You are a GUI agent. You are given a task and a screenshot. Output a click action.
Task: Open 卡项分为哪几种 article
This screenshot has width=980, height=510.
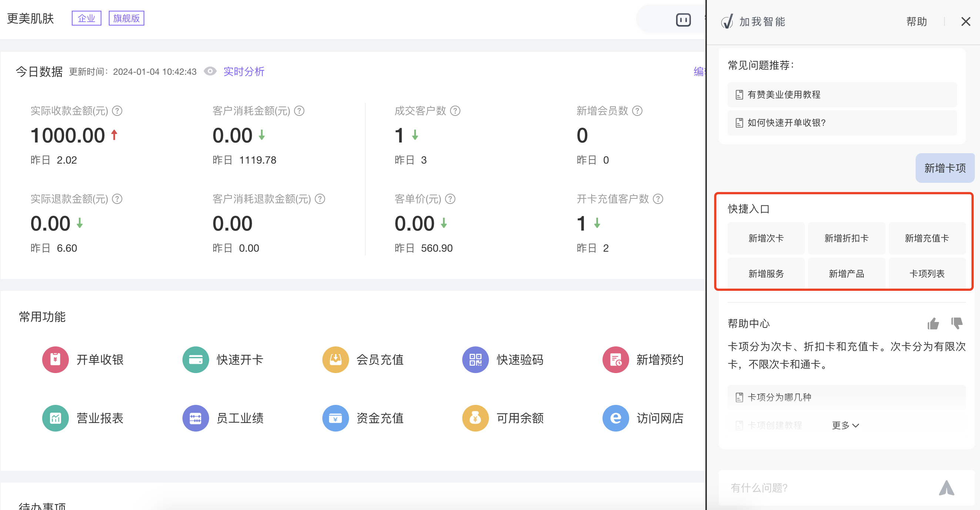846,397
